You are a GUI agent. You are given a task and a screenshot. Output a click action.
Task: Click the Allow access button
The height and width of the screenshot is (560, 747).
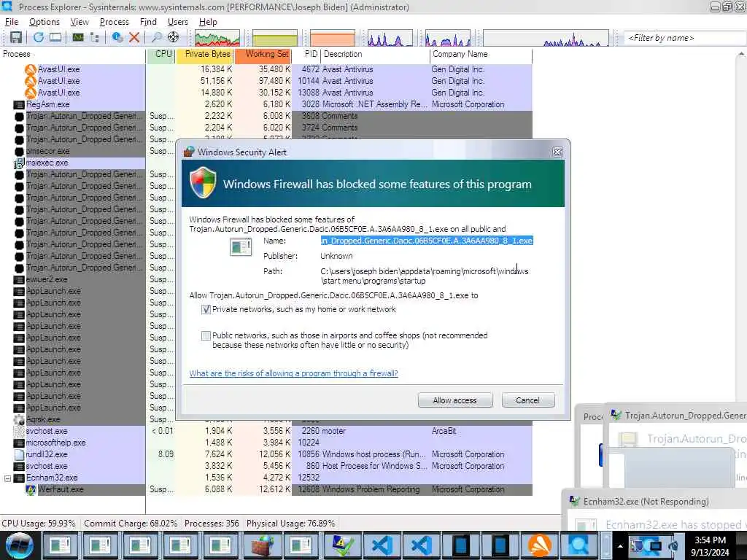(x=455, y=400)
